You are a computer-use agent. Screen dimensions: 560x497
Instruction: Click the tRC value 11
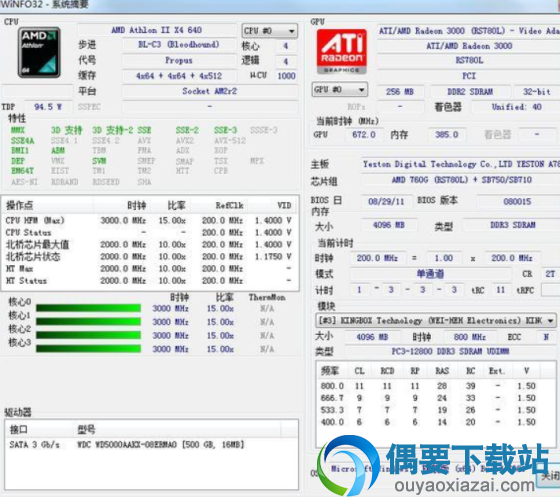[501, 290]
